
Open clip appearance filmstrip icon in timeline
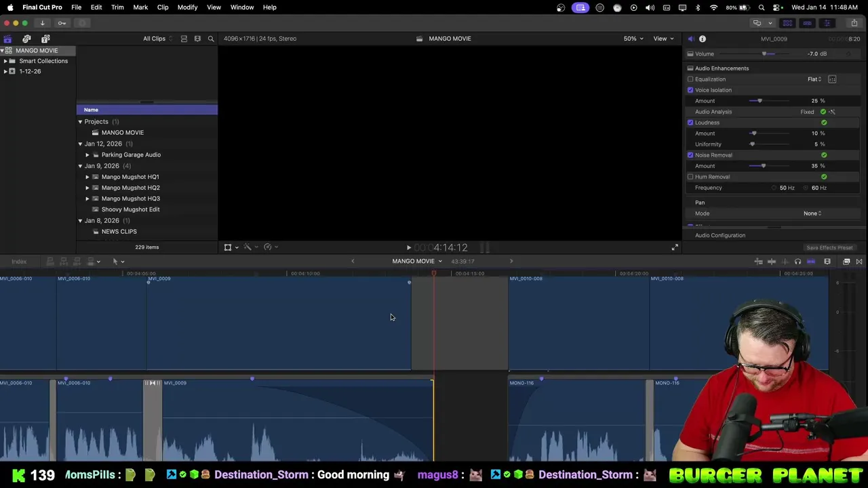(827, 262)
